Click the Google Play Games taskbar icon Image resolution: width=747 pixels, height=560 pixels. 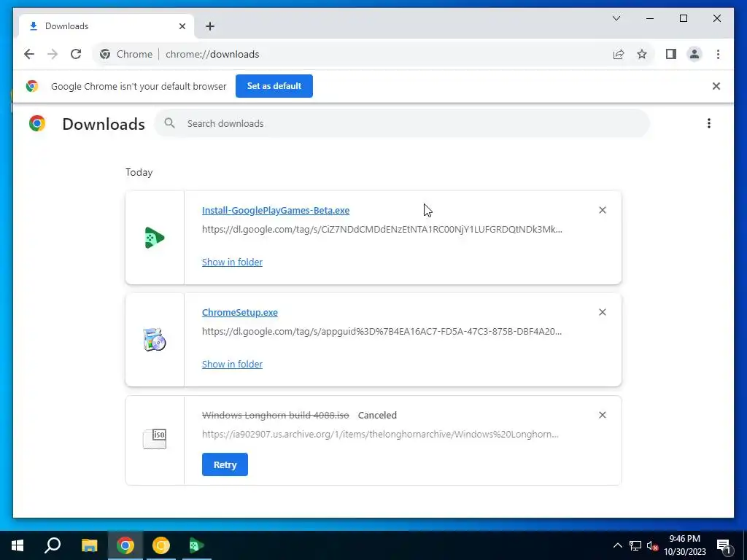(x=197, y=545)
